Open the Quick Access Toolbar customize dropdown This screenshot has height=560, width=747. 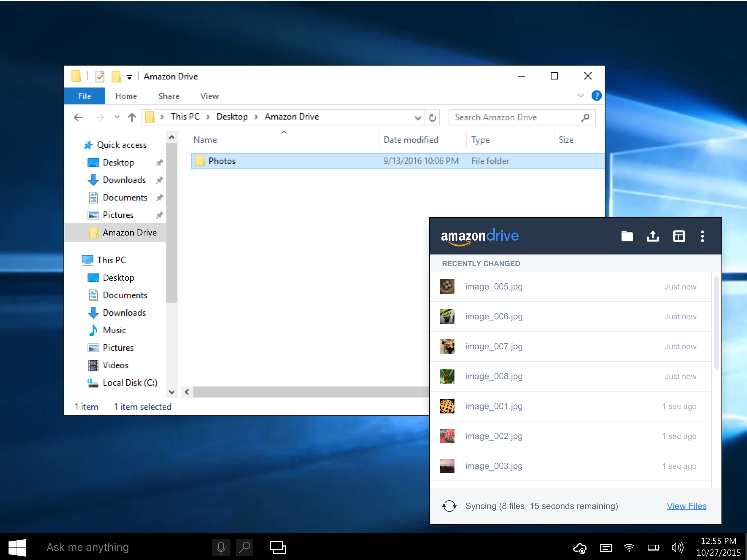(x=129, y=77)
